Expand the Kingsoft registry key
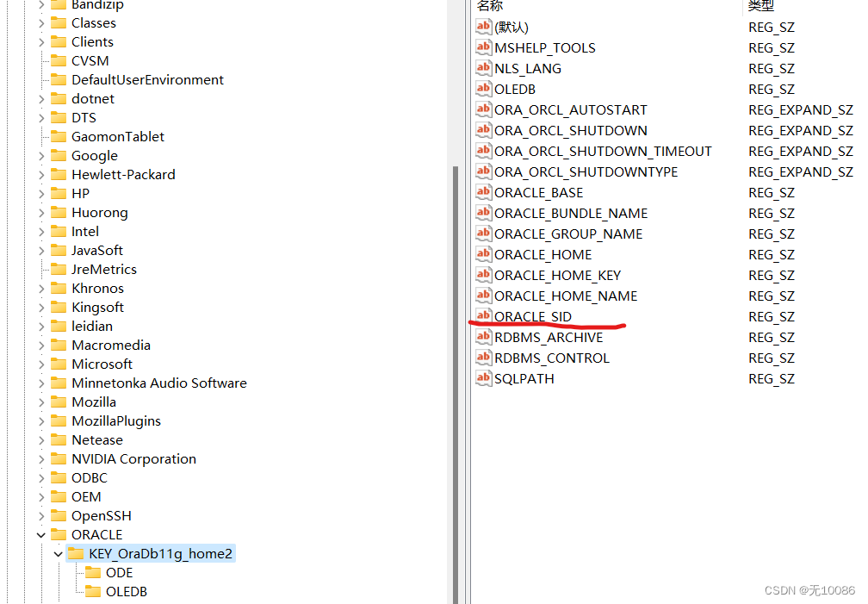868x604 pixels. 41,307
